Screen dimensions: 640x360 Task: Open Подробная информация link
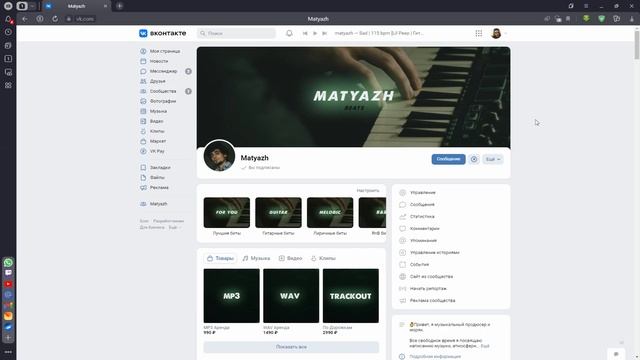pyautogui.click(x=435, y=356)
